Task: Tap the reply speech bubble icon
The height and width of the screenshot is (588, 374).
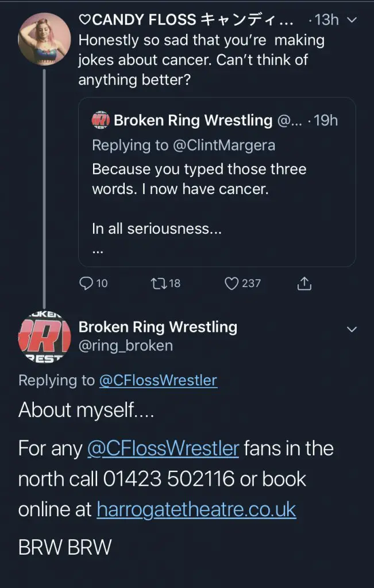Action: 86,283
